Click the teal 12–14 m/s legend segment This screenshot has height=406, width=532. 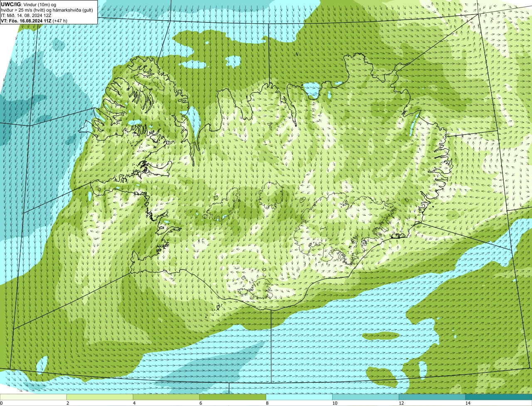point(432,397)
